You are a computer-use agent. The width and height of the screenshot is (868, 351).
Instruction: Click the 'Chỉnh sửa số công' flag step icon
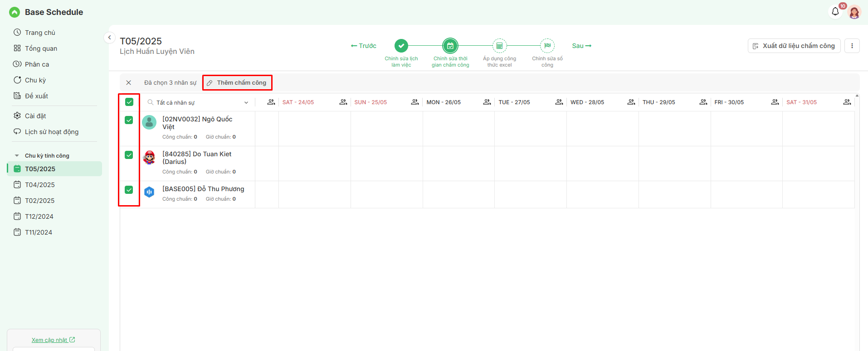click(x=547, y=46)
